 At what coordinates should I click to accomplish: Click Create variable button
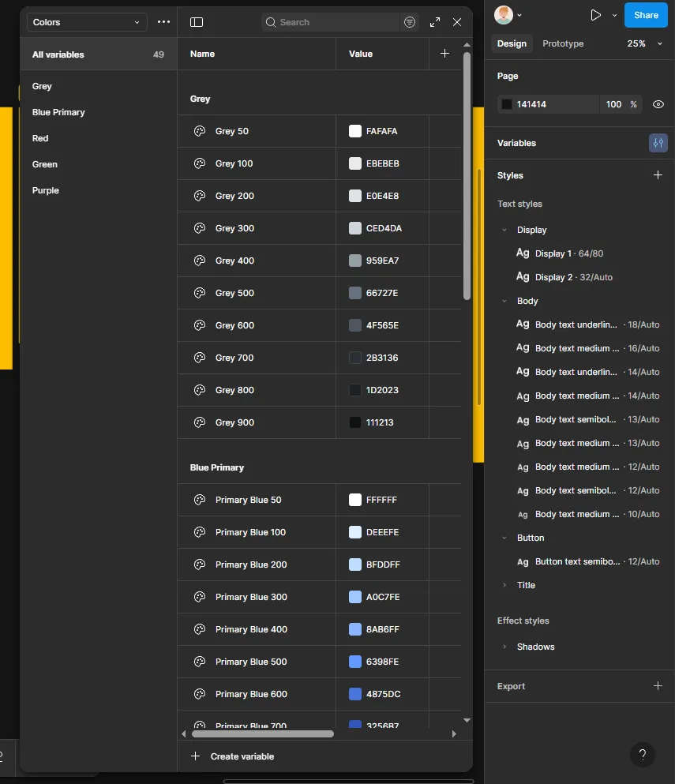233,756
